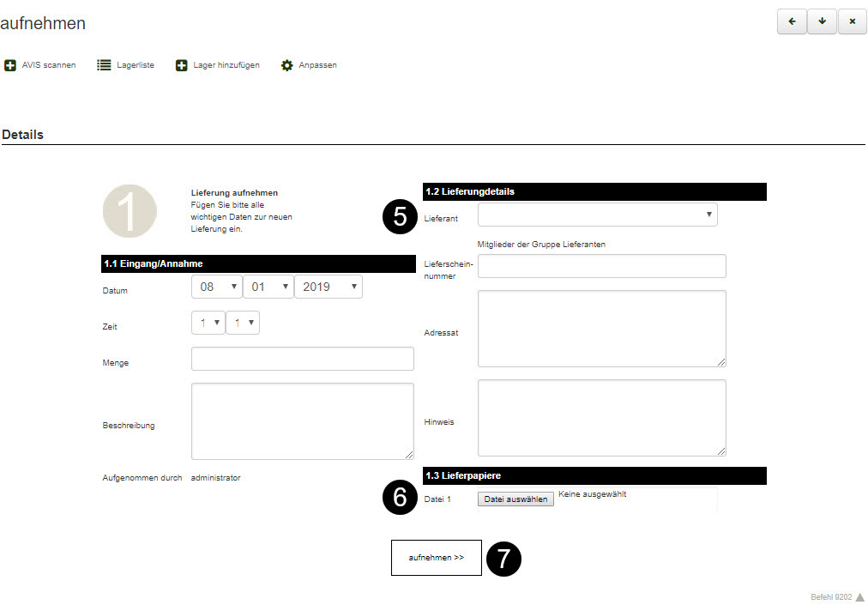Click the Befehl 9202 triangle icon
868x611 pixels.
tap(859, 597)
